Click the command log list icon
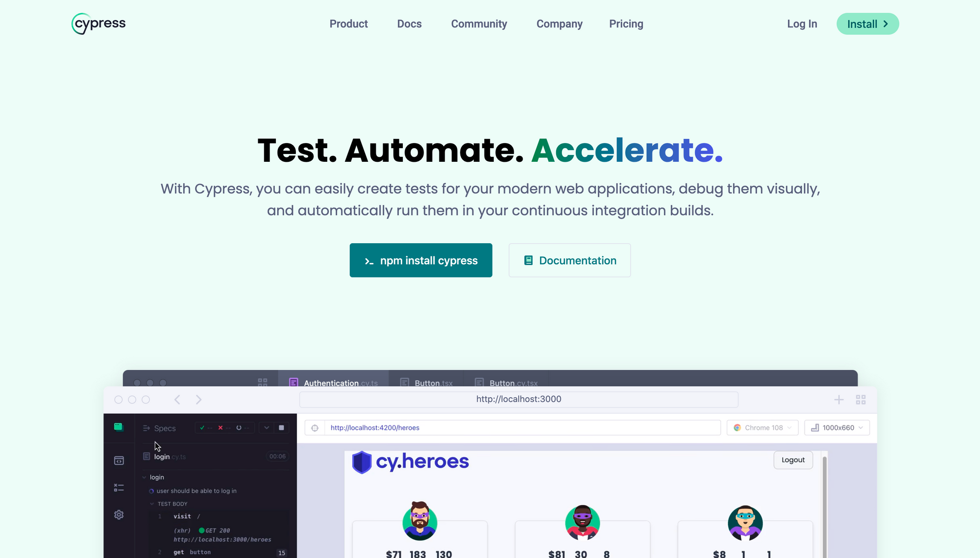 [119, 487]
